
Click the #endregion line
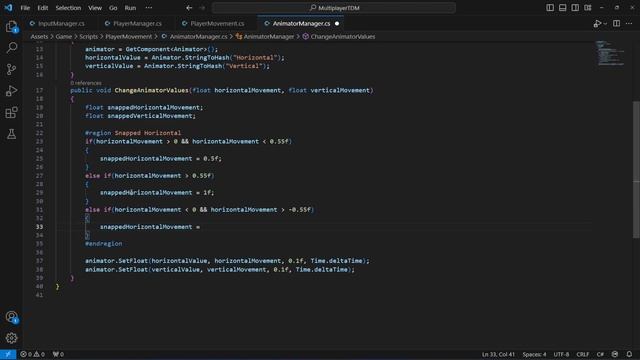pos(104,244)
